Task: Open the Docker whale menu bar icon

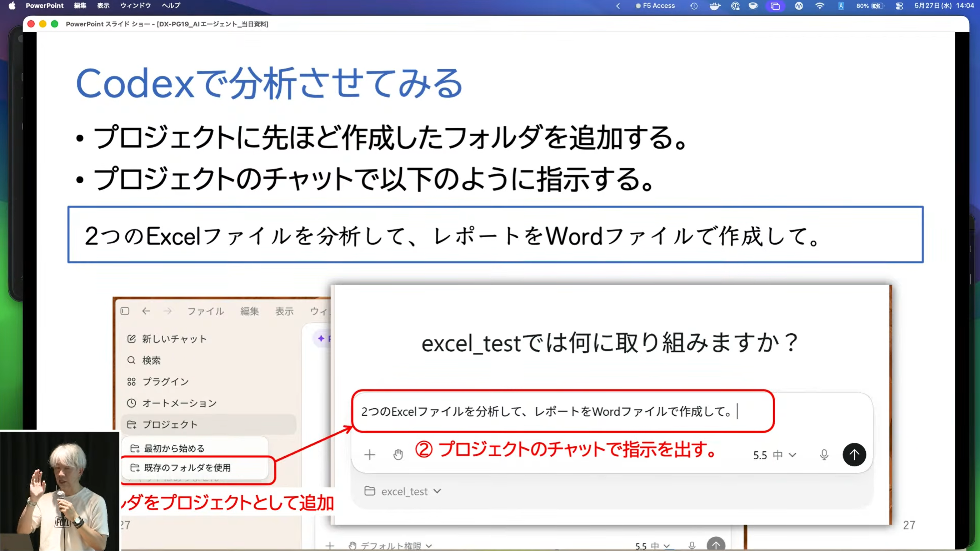Action: pos(715,6)
